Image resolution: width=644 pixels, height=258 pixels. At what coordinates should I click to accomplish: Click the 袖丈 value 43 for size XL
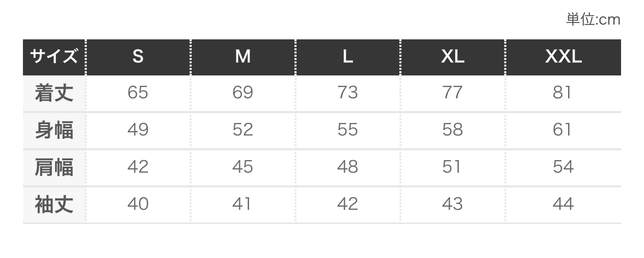[x=452, y=204]
